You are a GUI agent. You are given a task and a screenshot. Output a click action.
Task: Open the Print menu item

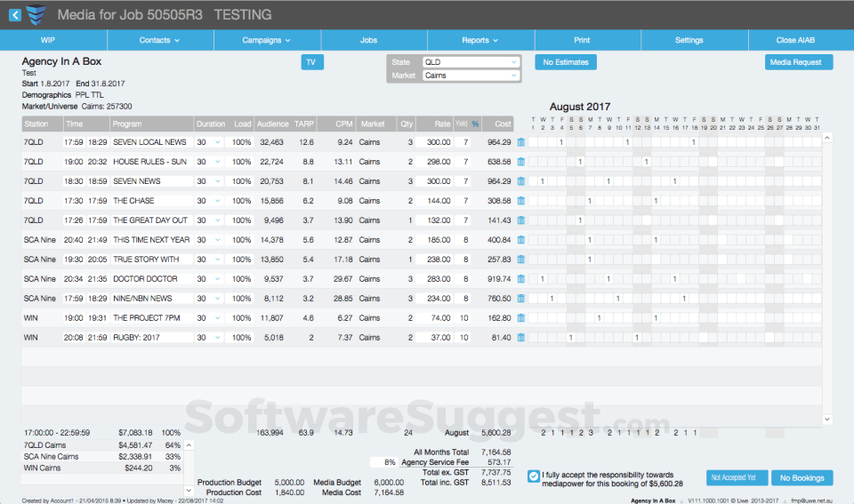pos(582,40)
